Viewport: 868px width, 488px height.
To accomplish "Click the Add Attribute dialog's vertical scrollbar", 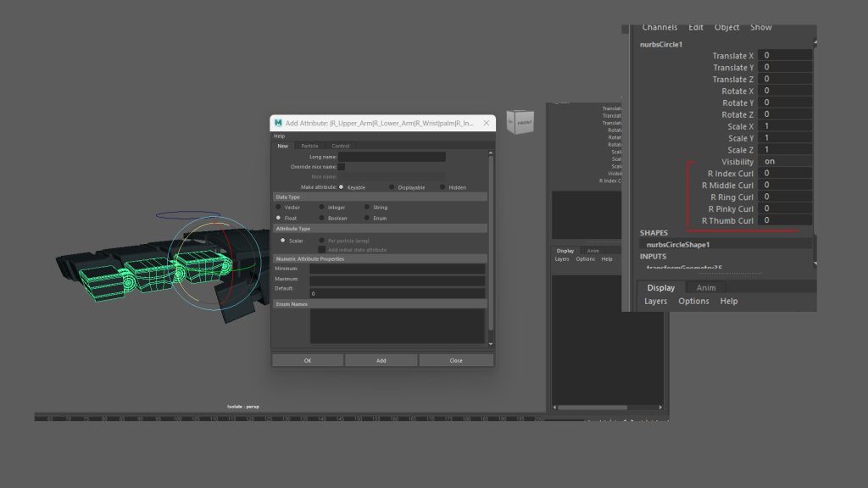I will 491,243.
